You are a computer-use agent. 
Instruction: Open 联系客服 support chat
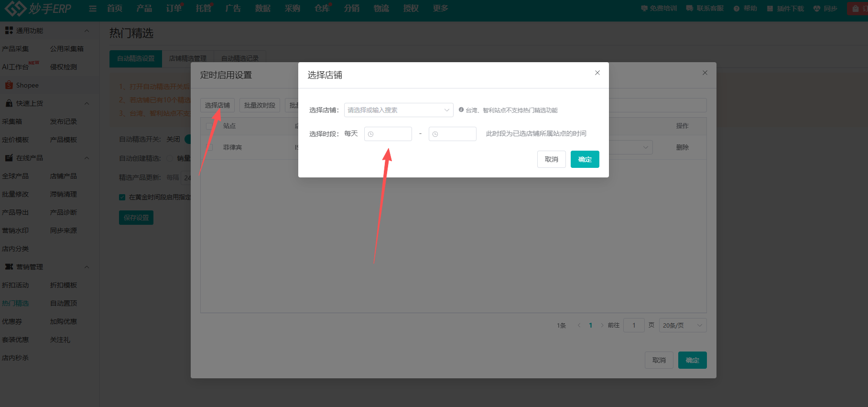(x=705, y=9)
